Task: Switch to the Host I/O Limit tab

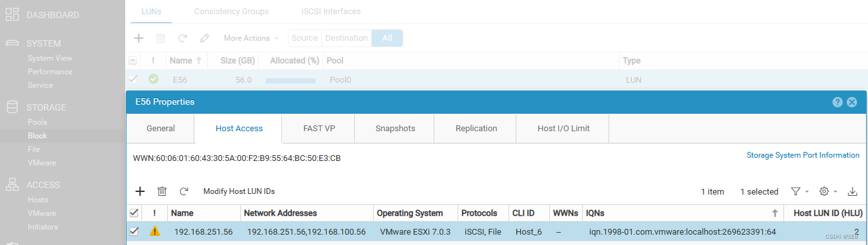Action: click(x=563, y=129)
